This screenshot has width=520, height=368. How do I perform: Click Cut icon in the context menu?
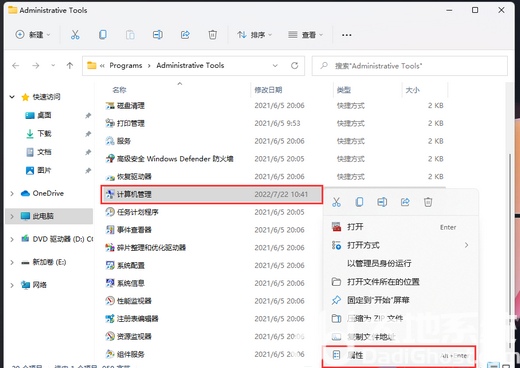click(x=336, y=202)
